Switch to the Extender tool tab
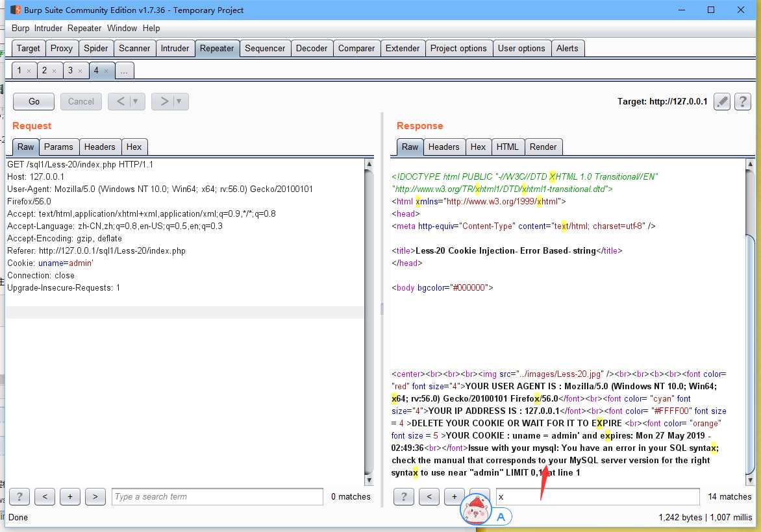This screenshot has width=761, height=532. pyautogui.click(x=403, y=48)
